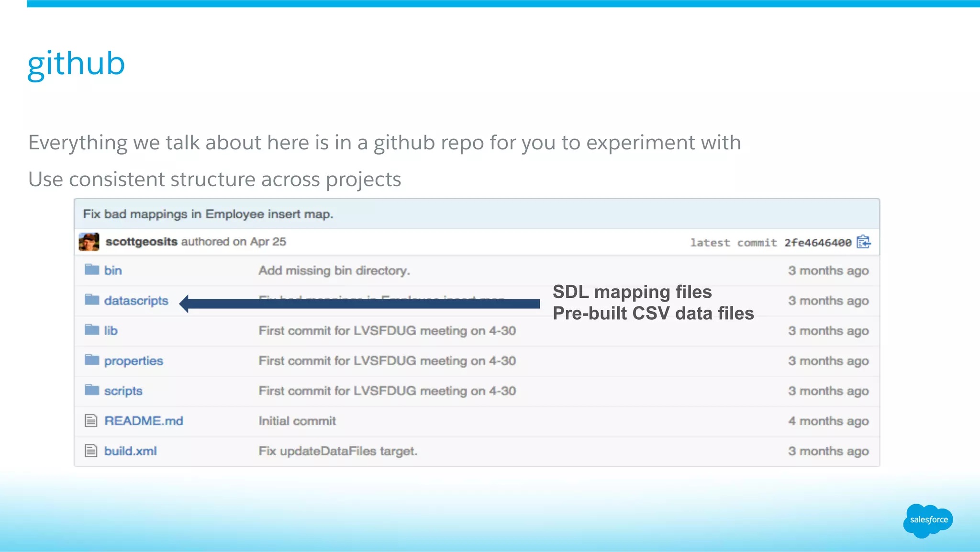Click '3 months ago' in bin row
Viewport: 980px width, 552px height.
coord(828,271)
